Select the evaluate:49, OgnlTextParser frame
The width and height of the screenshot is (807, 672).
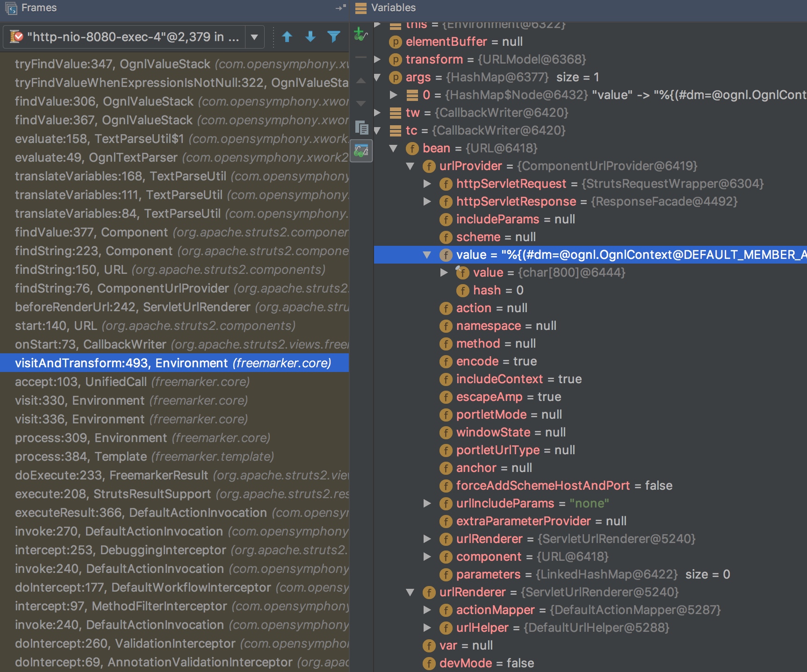pos(174,157)
